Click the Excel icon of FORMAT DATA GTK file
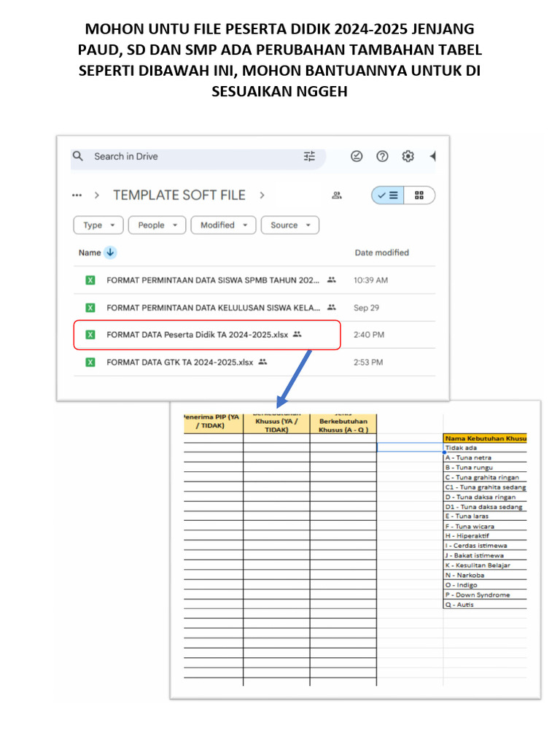Image resolution: width=560 pixels, height=747 pixels. pyautogui.click(x=90, y=363)
